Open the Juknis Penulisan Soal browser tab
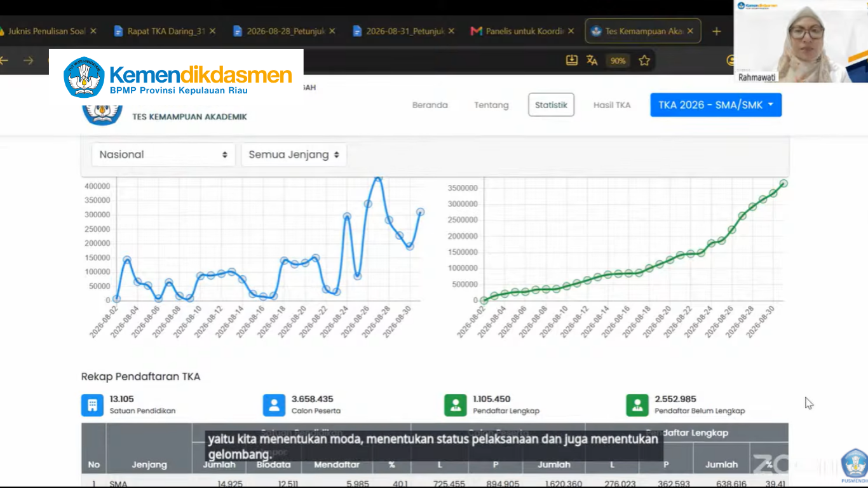Screen dimensions: 868x488 (46, 30)
